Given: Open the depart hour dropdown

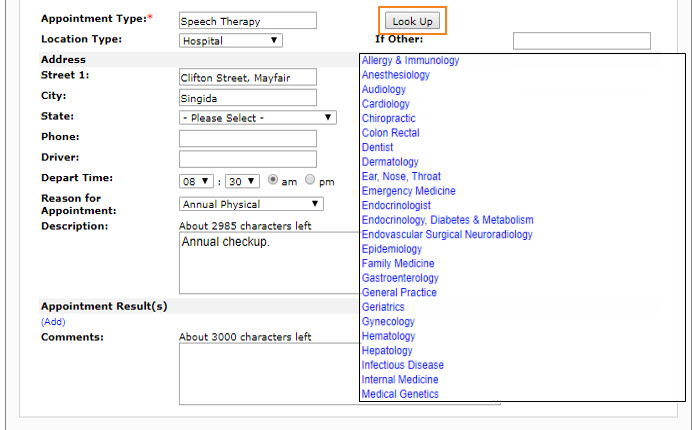Looking at the screenshot, I should [x=196, y=181].
